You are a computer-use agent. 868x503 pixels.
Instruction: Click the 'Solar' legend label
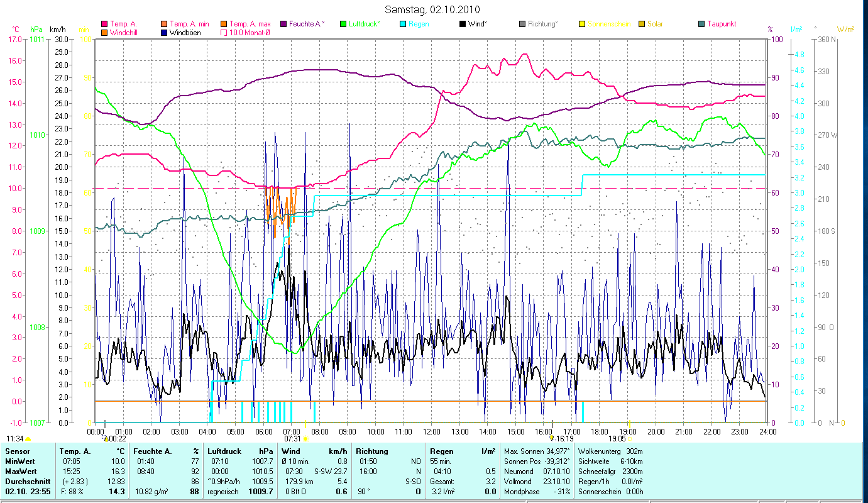(655, 24)
